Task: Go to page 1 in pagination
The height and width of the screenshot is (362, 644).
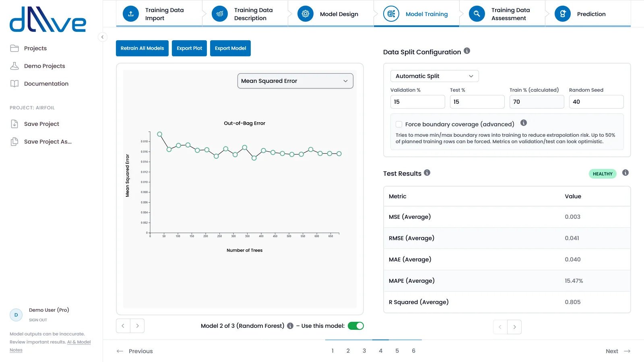Action: click(332, 351)
